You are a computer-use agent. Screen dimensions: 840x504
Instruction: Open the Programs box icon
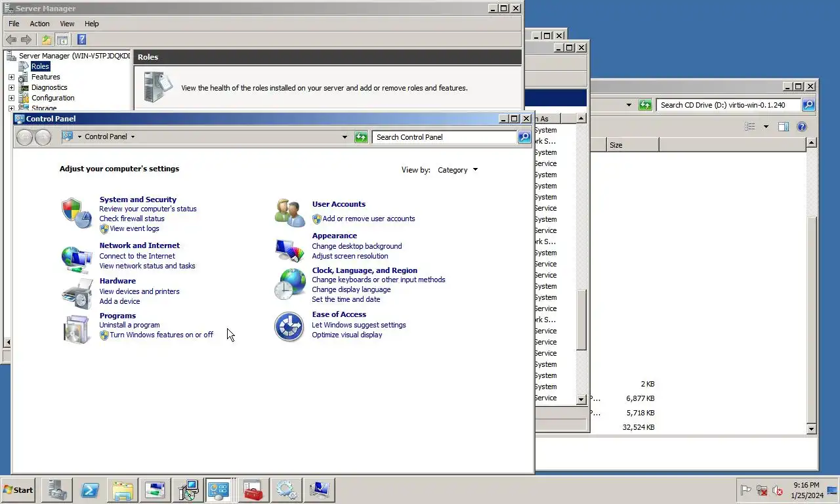(76, 329)
